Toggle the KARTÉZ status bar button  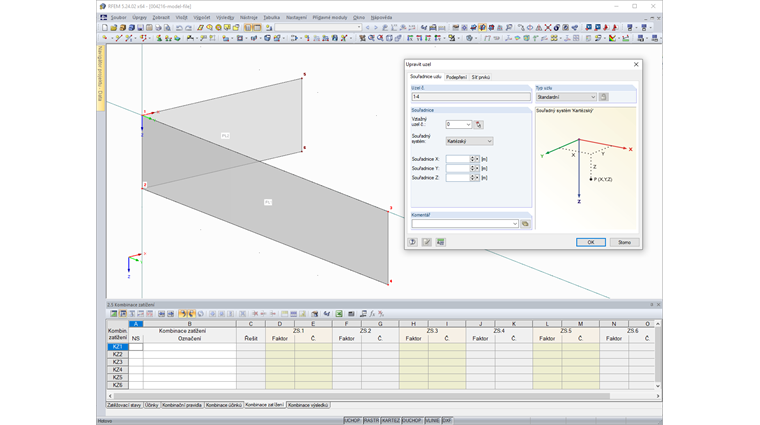pyautogui.click(x=390, y=421)
